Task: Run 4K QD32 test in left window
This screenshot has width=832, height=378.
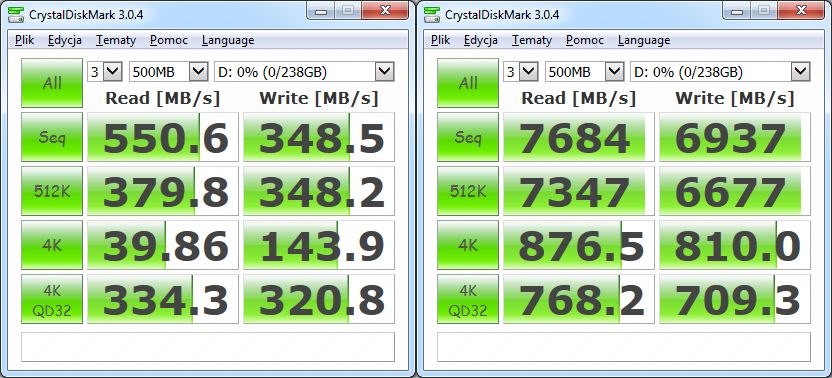Action: tap(52, 299)
